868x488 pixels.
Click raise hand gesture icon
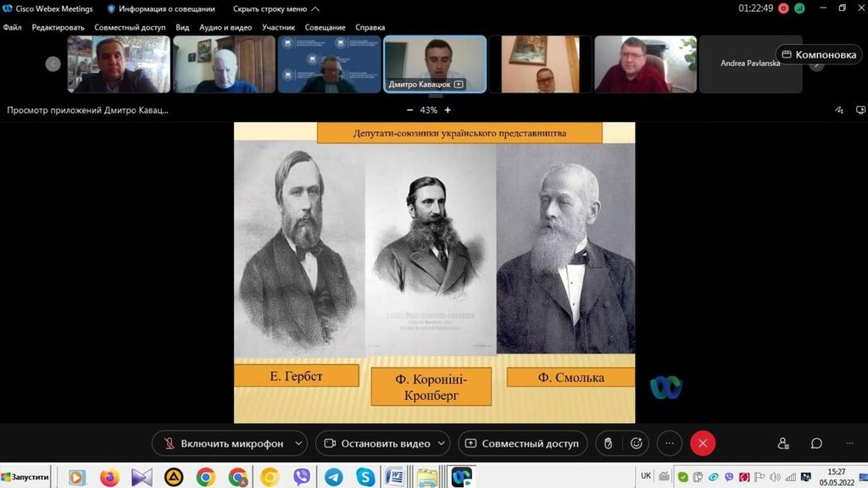pos(608,443)
